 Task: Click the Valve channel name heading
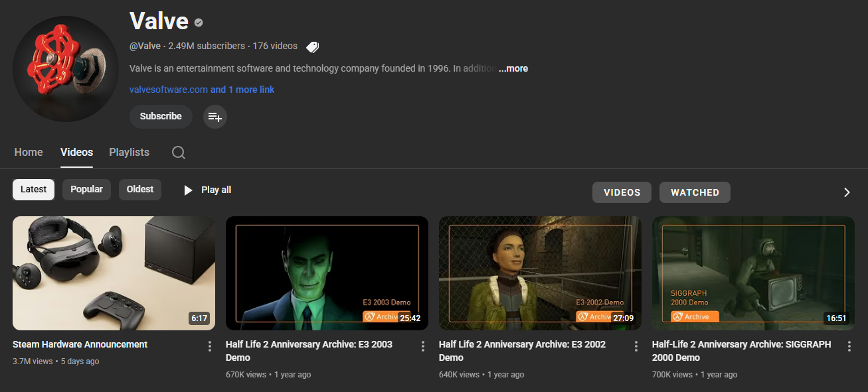(159, 21)
